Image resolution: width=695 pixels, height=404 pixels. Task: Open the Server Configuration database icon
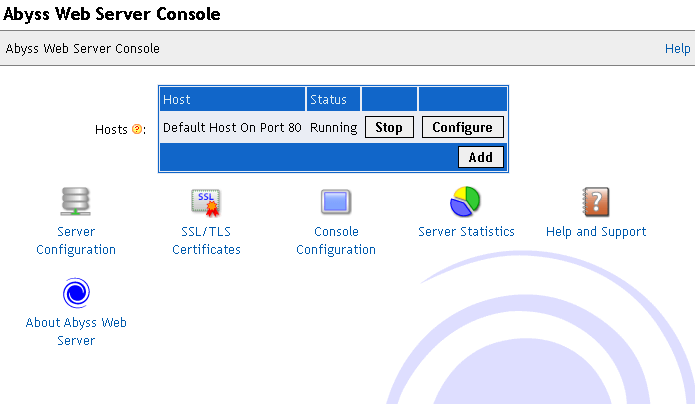click(75, 201)
